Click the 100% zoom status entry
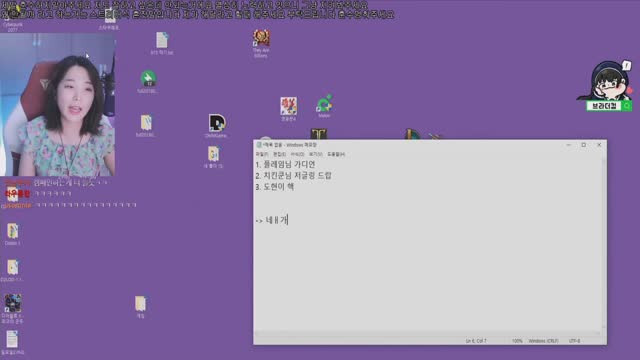Screen dimensions: 640x360 coord(517,341)
